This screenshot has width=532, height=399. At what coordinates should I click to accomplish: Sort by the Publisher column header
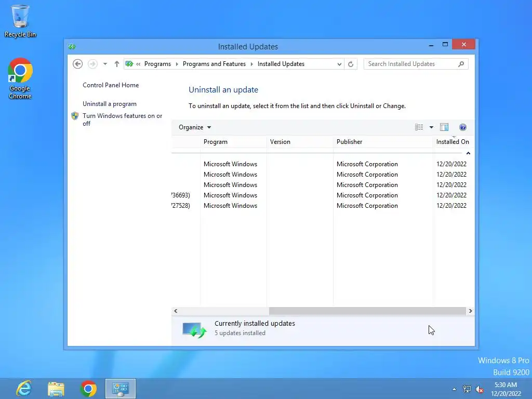tap(383, 142)
